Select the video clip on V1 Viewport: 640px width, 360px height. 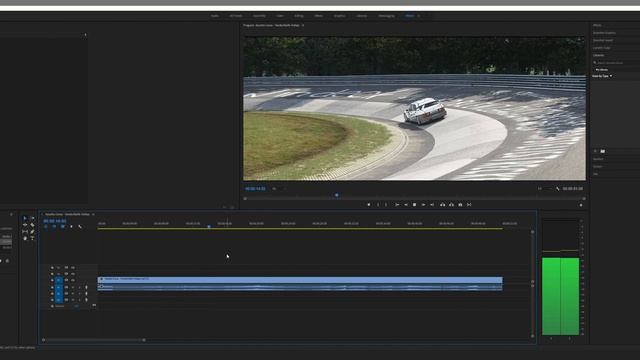point(300,280)
